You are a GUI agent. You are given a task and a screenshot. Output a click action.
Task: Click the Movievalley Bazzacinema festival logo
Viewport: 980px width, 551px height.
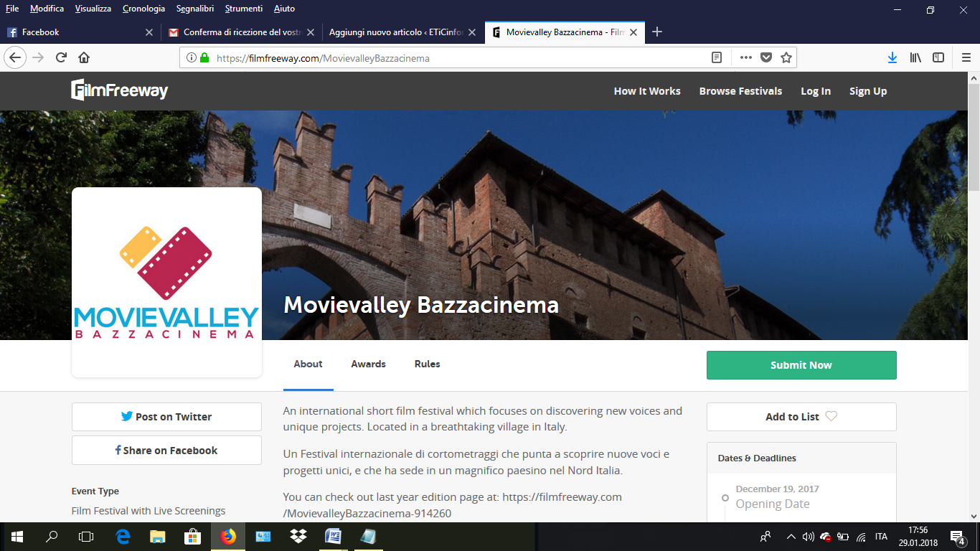pos(166,282)
